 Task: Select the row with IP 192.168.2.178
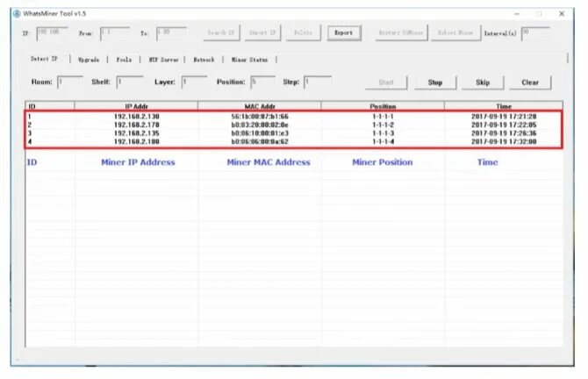click(x=294, y=125)
